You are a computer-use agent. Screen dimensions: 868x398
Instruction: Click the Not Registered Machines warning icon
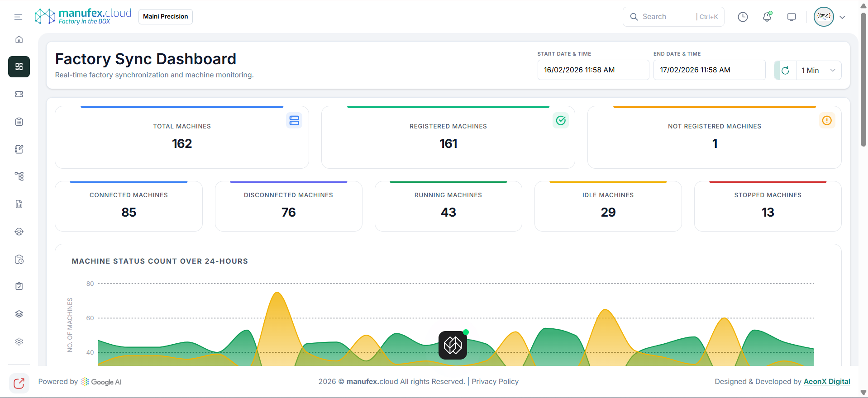click(827, 120)
